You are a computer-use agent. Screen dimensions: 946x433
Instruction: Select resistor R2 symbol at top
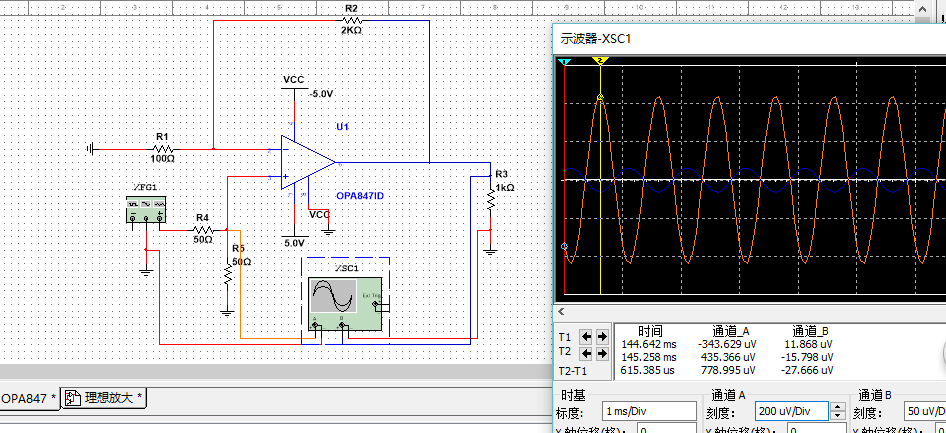click(x=351, y=21)
